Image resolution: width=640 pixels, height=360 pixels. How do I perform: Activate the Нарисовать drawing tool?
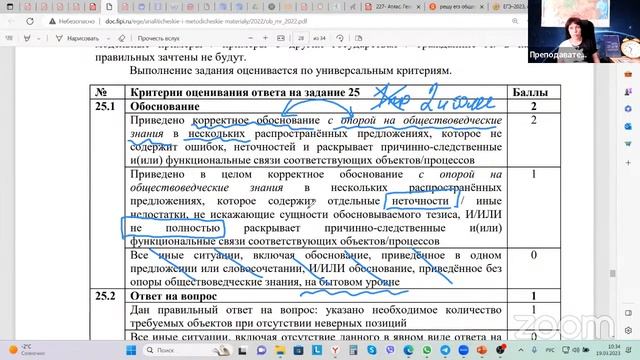click(77, 38)
